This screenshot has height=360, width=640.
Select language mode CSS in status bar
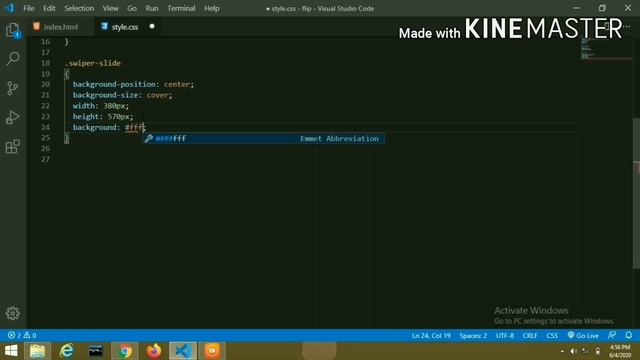point(552,336)
